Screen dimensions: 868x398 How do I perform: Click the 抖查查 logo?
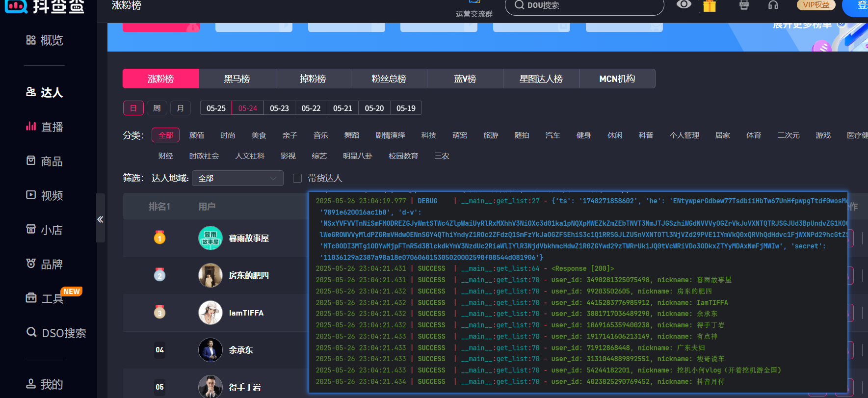[x=45, y=6]
